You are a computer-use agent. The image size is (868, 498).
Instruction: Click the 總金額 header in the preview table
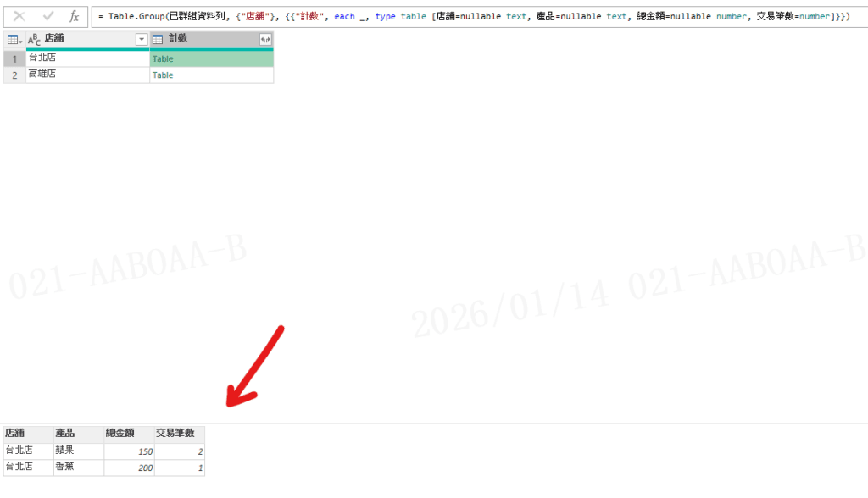120,433
